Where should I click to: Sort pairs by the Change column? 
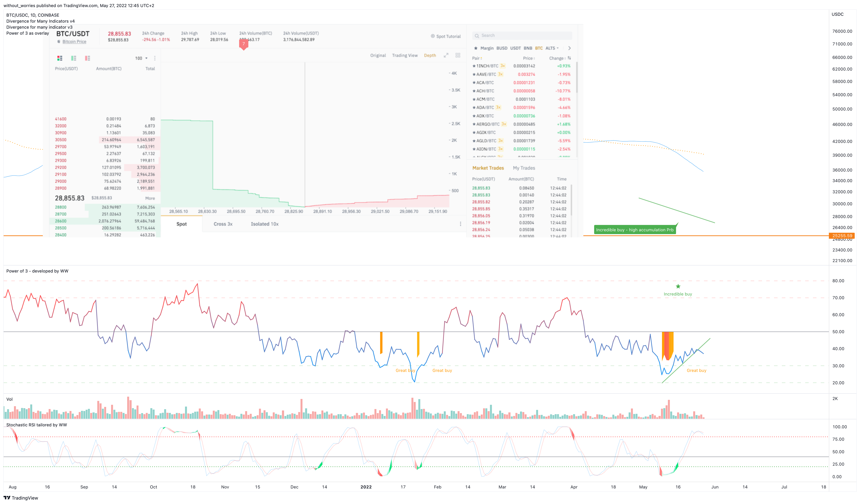[557, 58]
